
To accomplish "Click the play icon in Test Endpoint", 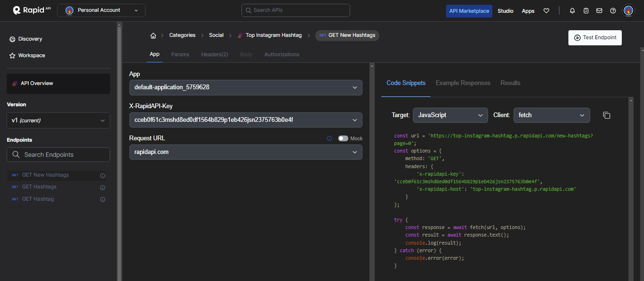I will click(577, 38).
